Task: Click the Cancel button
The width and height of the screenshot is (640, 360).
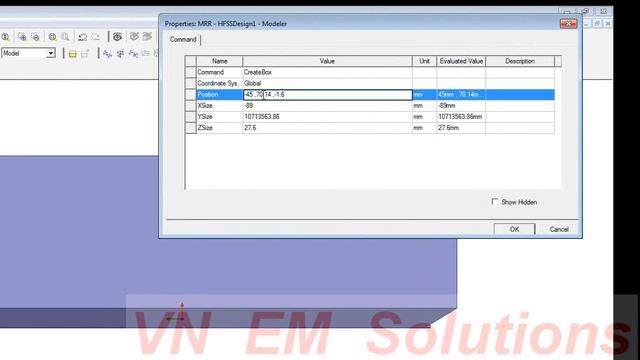Action: 559,229
